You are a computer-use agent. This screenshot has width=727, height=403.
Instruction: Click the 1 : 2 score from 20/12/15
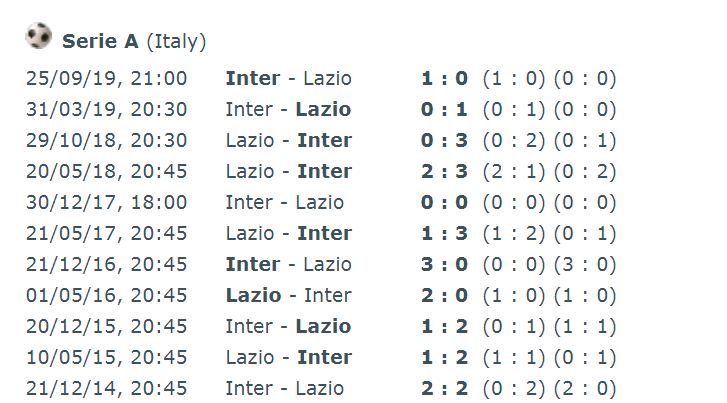444,326
